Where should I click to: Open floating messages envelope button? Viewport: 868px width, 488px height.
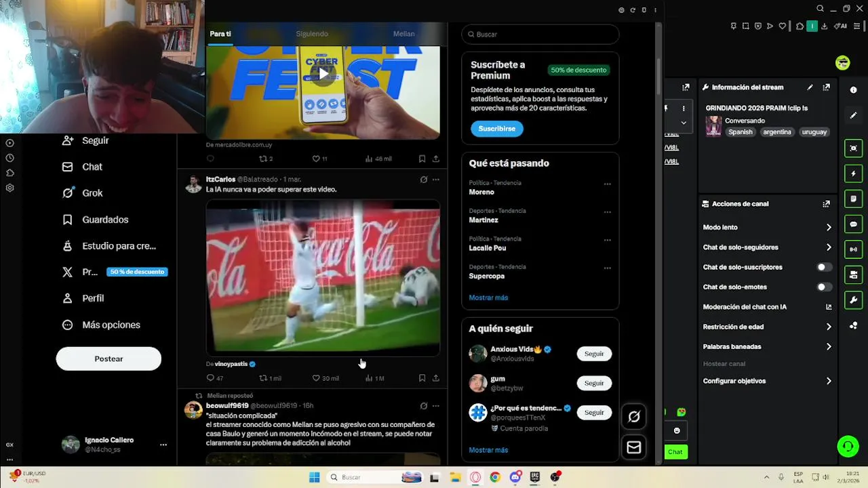coord(633,447)
